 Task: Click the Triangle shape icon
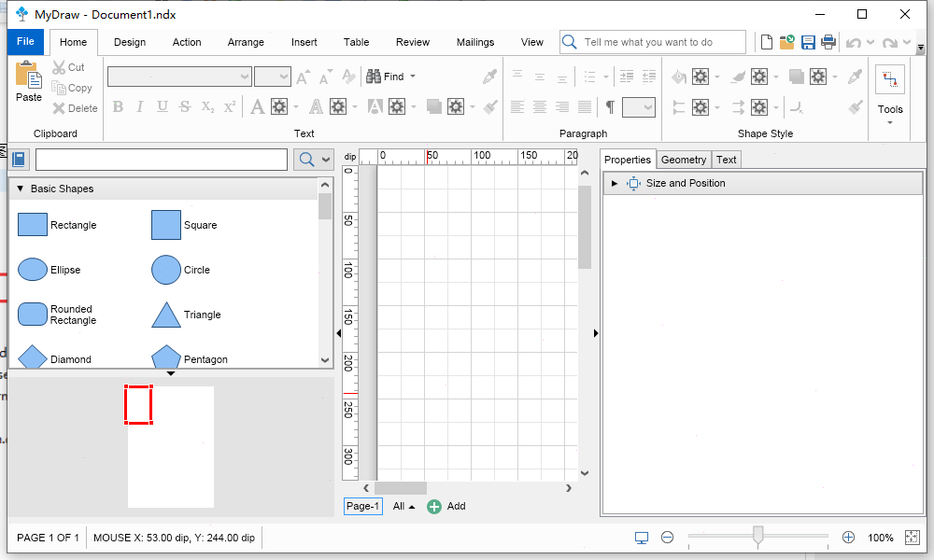[x=166, y=315]
